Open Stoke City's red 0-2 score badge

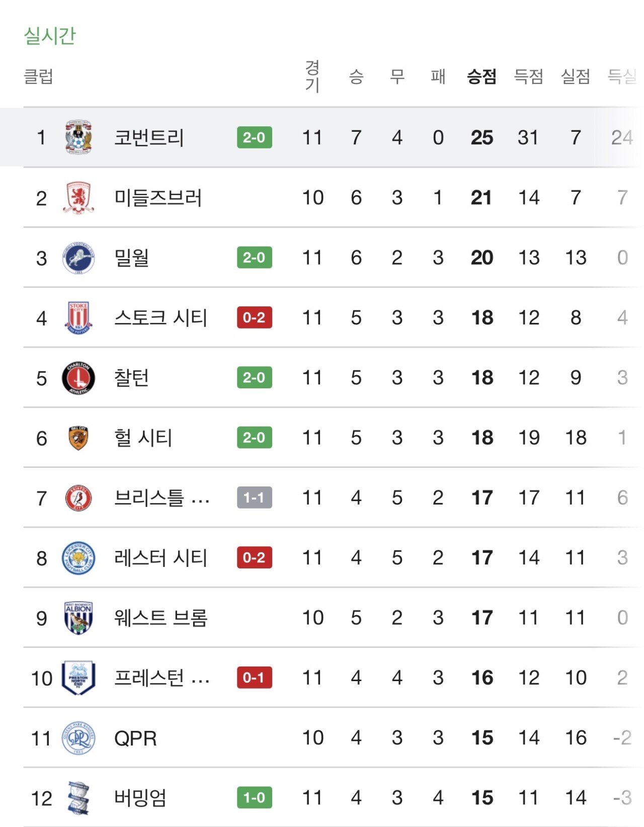pyautogui.click(x=254, y=317)
